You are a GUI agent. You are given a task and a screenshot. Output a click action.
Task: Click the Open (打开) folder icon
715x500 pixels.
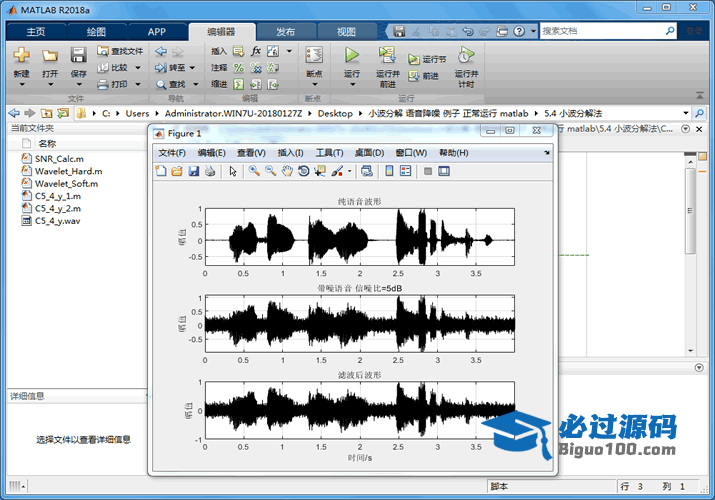coord(50,56)
